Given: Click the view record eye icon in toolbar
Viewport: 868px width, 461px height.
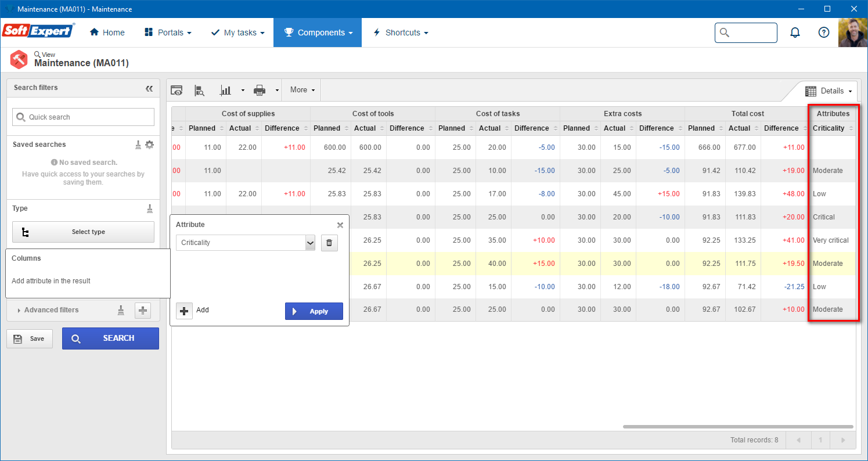Looking at the screenshot, I should click(177, 90).
